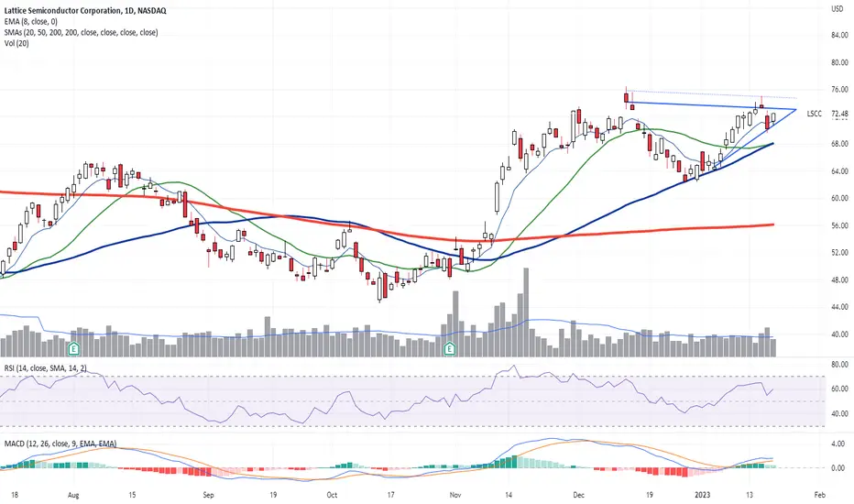Click the SMAs (20, 50, 200, 200) indicator legend
Image resolution: width=854 pixels, height=504 pixels.
[x=82, y=32]
